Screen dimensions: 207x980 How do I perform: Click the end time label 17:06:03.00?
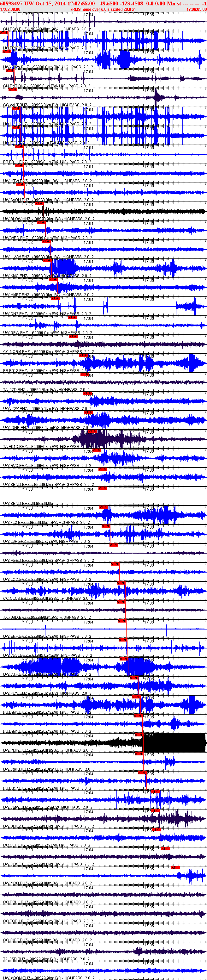pos(196,9)
